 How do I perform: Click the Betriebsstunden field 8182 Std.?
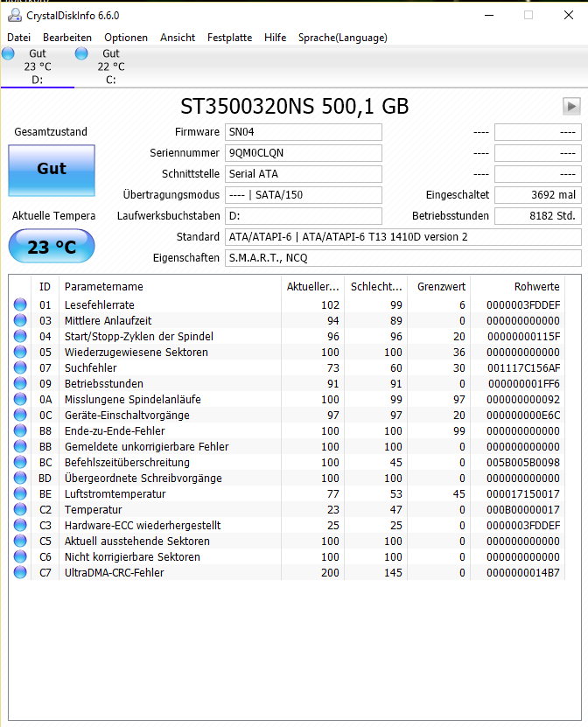[x=538, y=216]
